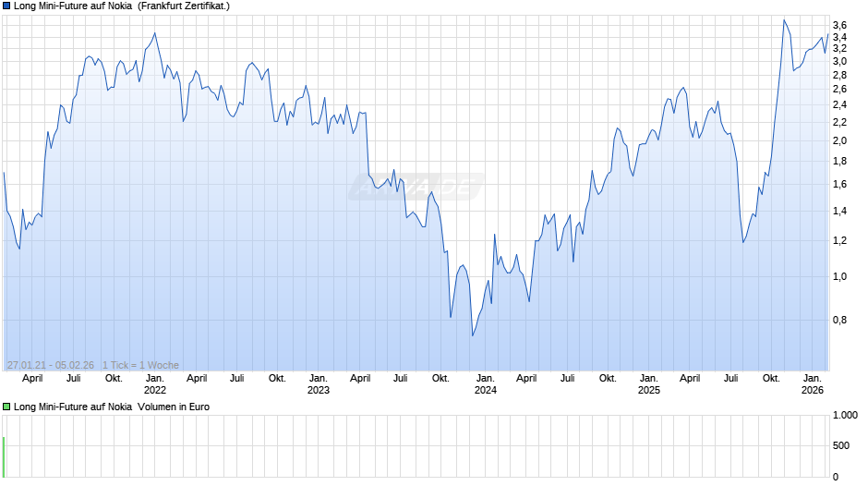The width and height of the screenshot is (868, 486).
Task: Click the '1,0' price axis label
Action: (839, 276)
